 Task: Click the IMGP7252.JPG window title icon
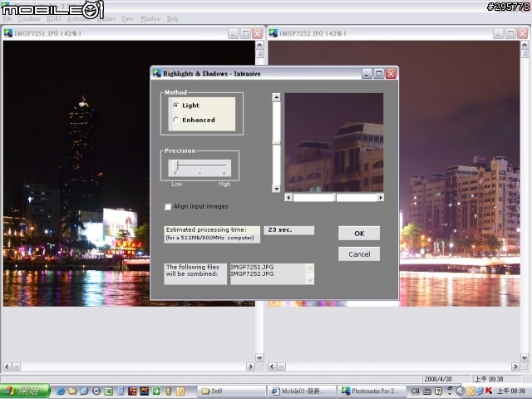(x=273, y=33)
